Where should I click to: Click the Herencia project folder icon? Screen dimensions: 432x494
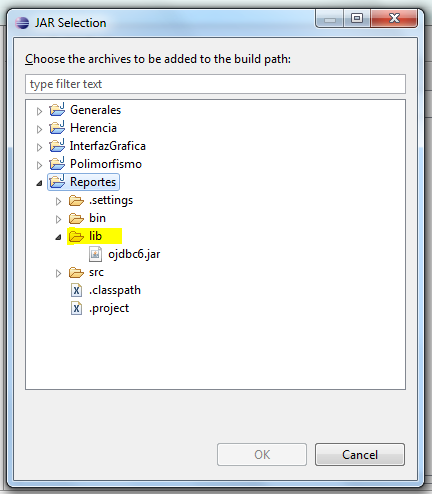[x=57, y=127]
